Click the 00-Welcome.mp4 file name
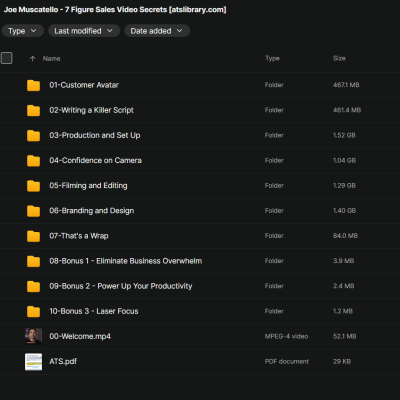The width and height of the screenshot is (400, 400). pos(80,336)
